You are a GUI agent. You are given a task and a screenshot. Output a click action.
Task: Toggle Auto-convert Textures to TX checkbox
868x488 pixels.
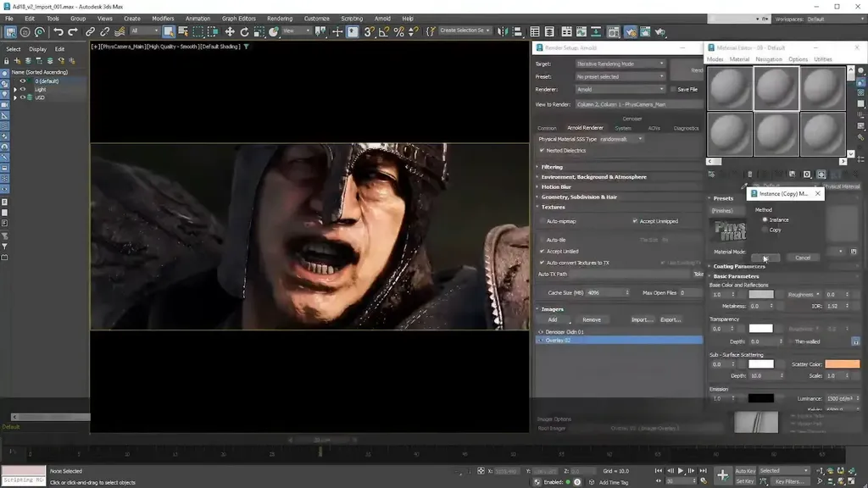[542, 263]
